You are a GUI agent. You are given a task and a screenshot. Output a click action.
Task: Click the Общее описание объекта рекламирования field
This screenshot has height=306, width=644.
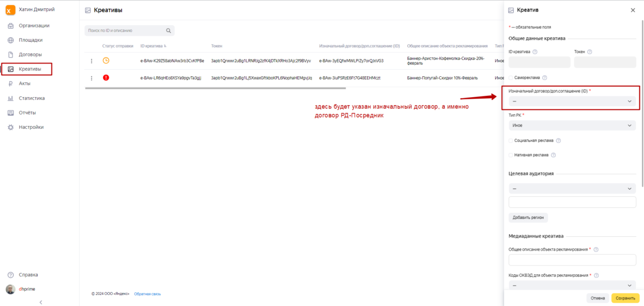pos(572,260)
